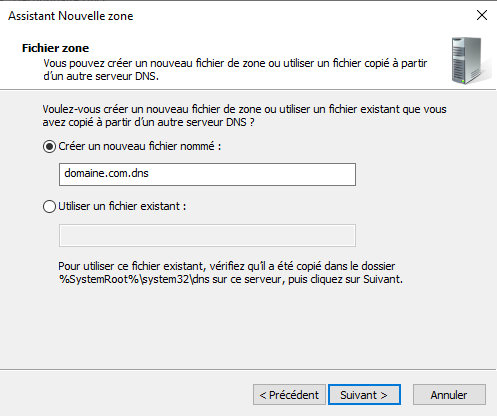Continue with the Suivant button
Viewport: 497px width, 416px height.
364,395
